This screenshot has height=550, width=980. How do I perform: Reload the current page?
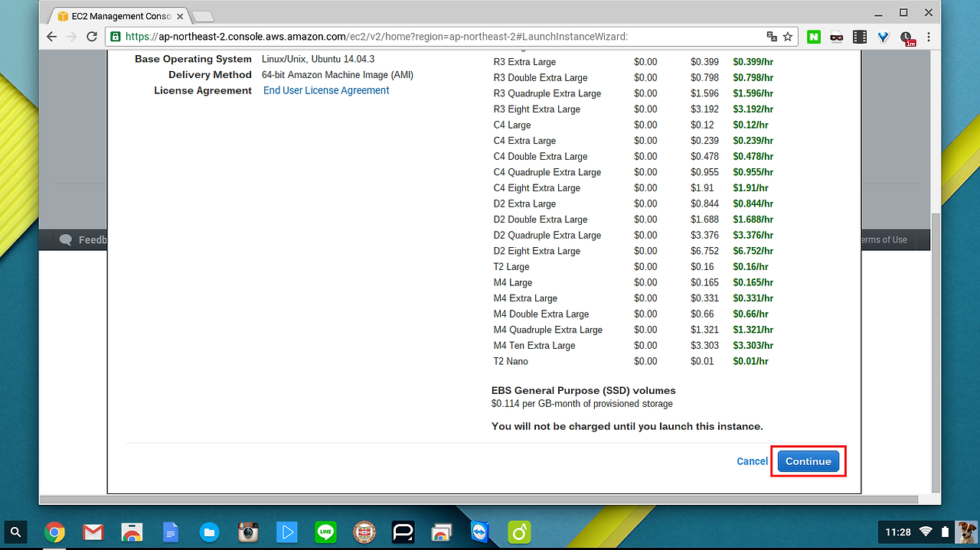(x=92, y=36)
